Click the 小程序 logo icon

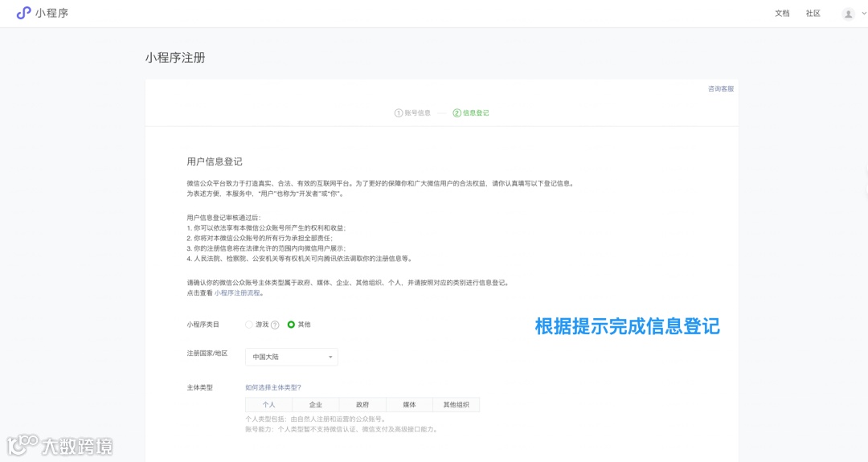[x=23, y=13]
